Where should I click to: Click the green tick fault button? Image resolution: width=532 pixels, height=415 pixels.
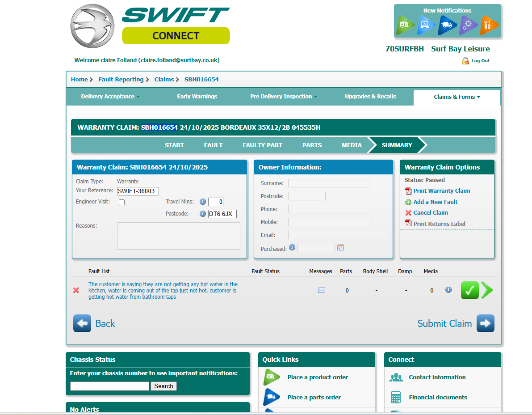coord(469,290)
